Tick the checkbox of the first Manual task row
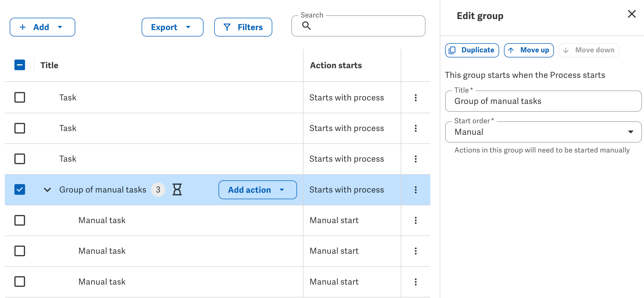This screenshot has width=644, height=298. click(x=20, y=220)
